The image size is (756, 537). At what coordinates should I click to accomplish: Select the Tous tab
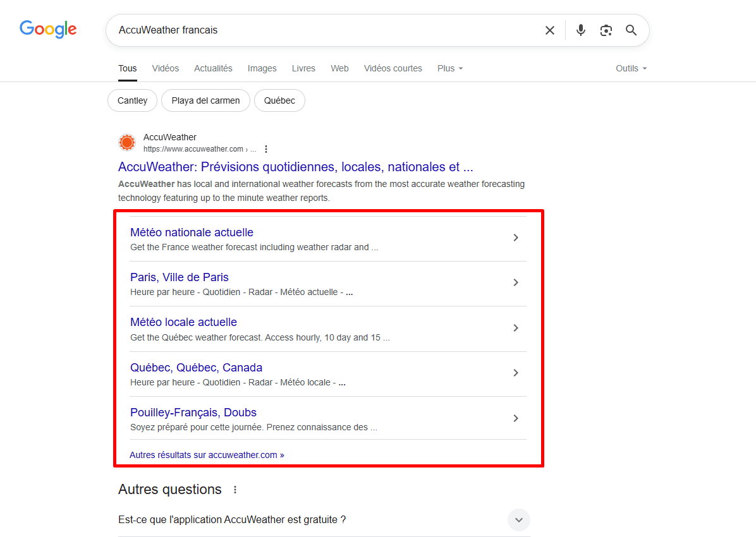pyautogui.click(x=127, y=68)
